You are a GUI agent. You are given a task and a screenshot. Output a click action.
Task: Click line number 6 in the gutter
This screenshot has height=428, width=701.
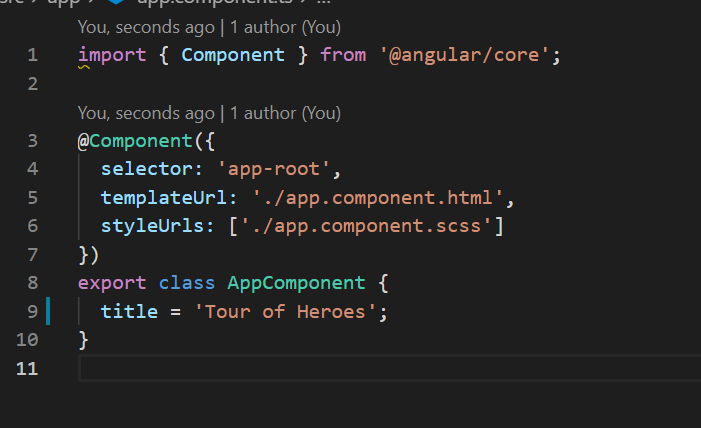pyautogui.click(x=33, y=226)
